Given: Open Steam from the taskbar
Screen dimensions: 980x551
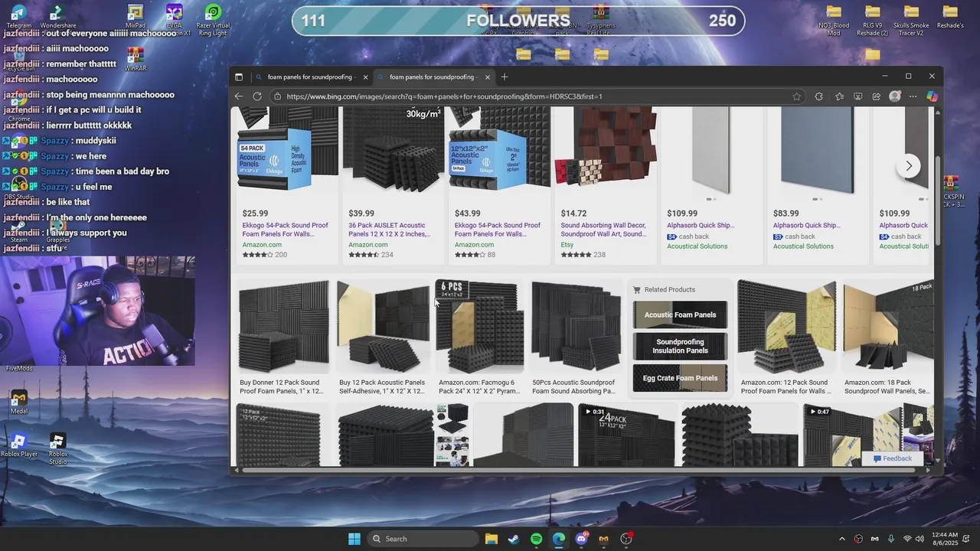Looking at the screenshot, I should 514,539.
